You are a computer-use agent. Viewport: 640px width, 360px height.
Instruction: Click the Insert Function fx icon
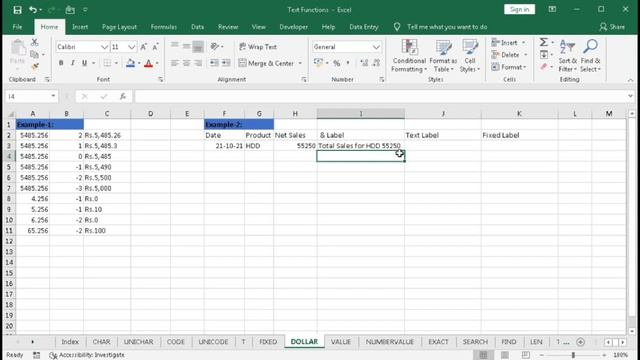click(x=123, y=96)
